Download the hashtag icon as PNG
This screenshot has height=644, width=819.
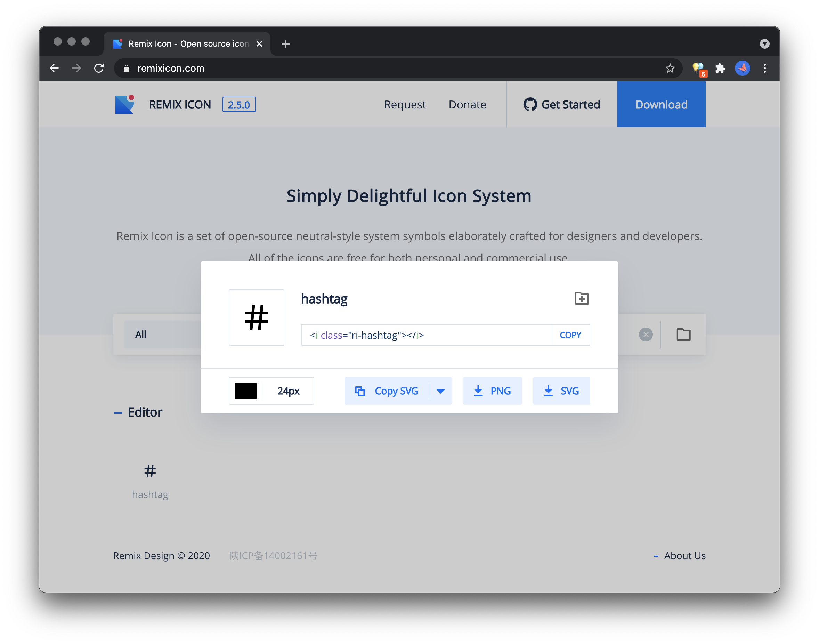tap(492, 391)
